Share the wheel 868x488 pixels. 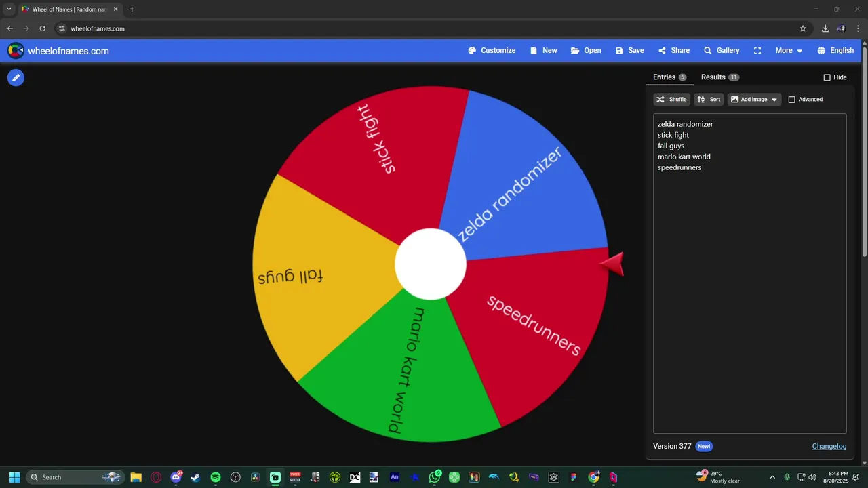[x=673, y=51]
